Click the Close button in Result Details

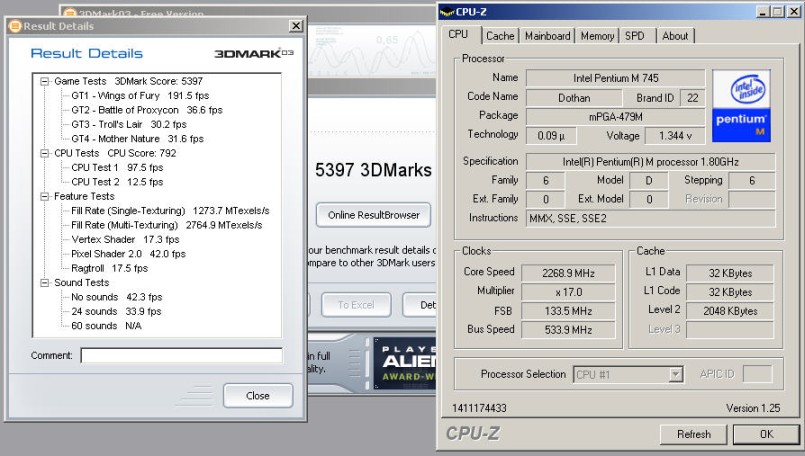(258, 396)
